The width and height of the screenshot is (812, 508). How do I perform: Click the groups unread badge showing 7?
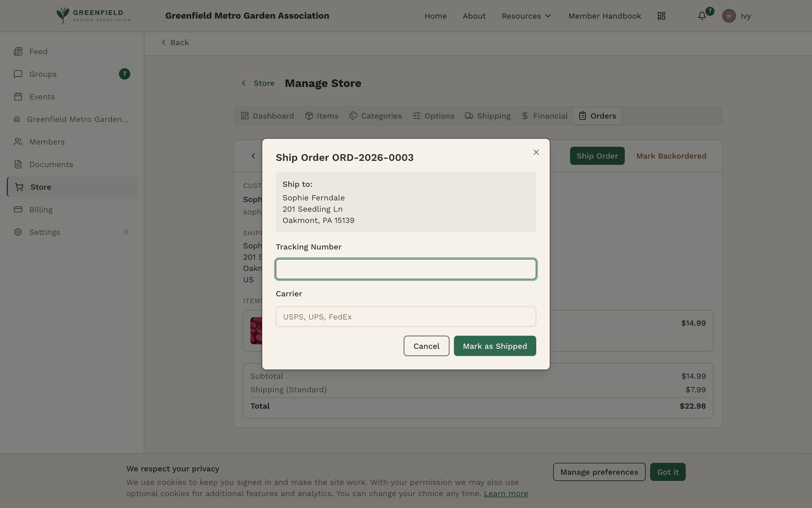(x=125, y=74)
